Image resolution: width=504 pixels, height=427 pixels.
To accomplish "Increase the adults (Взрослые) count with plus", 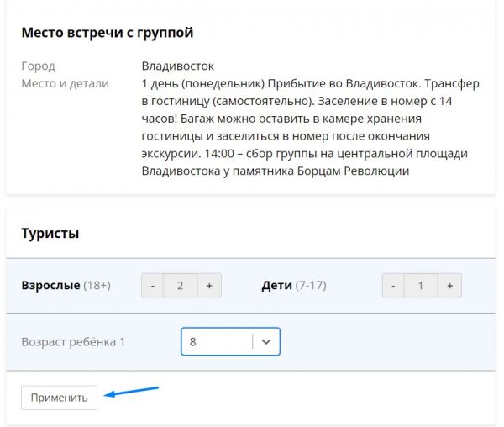I will tap(209, 286).
